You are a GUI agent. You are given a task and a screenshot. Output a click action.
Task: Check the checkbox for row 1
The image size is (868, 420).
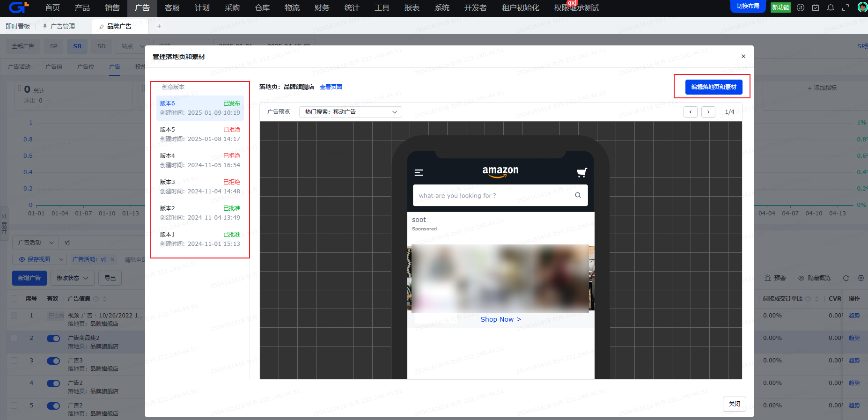point(14,316)
